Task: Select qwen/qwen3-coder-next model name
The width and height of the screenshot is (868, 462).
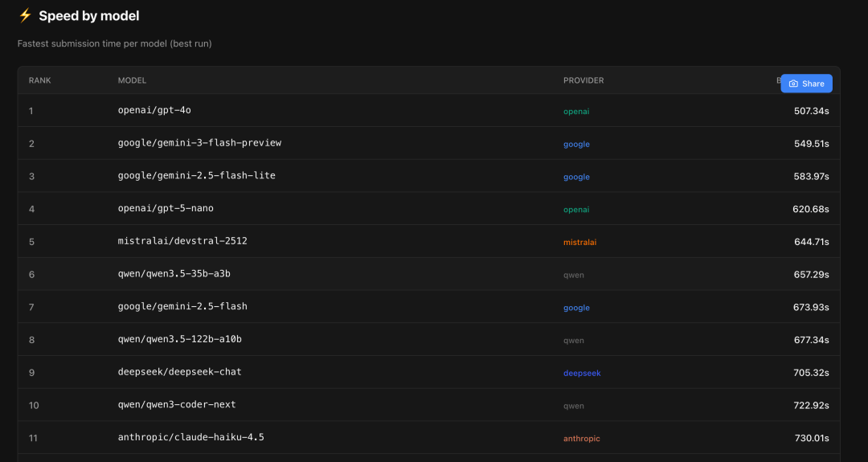Action: pos(177,405)
